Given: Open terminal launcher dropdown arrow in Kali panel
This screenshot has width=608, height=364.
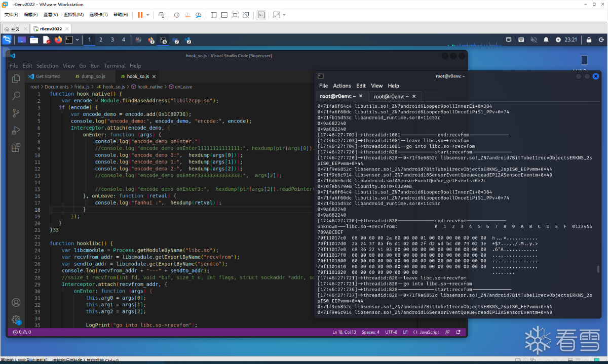Looking at the screenshot, I should point(78,39).
